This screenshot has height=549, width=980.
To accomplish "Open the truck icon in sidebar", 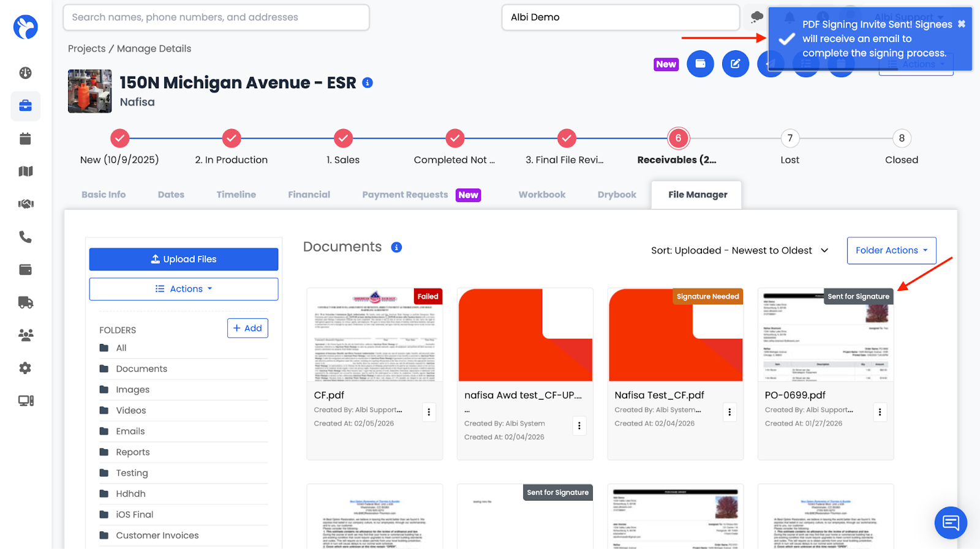I will (25, 302).
